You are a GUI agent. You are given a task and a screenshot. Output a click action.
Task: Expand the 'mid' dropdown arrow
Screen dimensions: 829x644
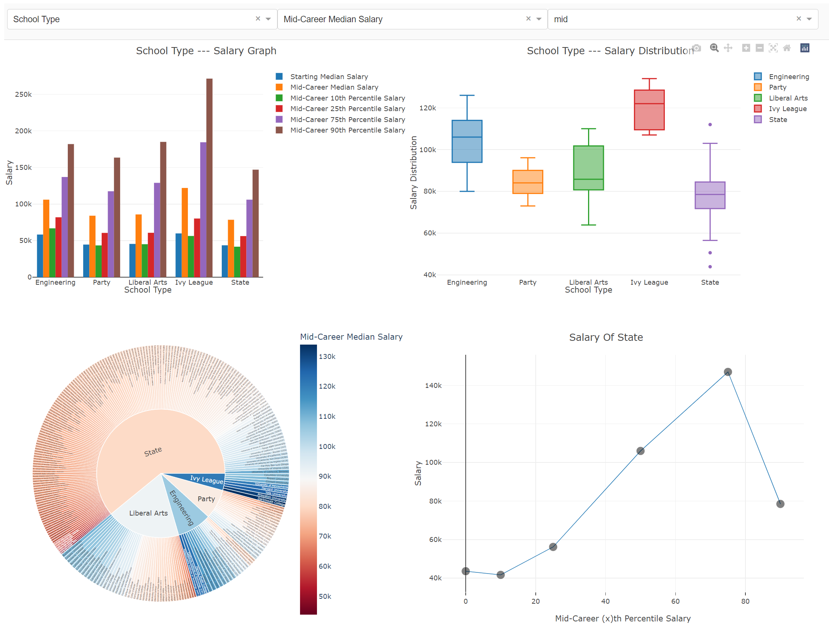pos(809,19)
